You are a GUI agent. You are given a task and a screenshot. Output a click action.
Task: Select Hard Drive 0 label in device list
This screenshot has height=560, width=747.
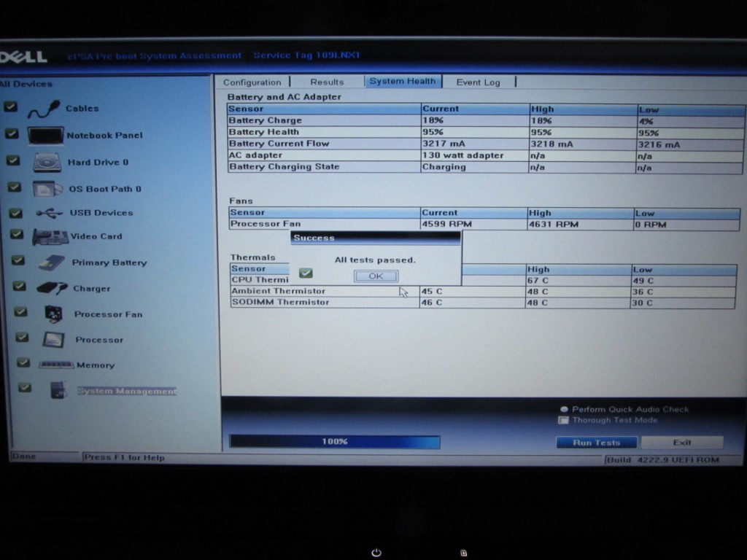point(98,163)
